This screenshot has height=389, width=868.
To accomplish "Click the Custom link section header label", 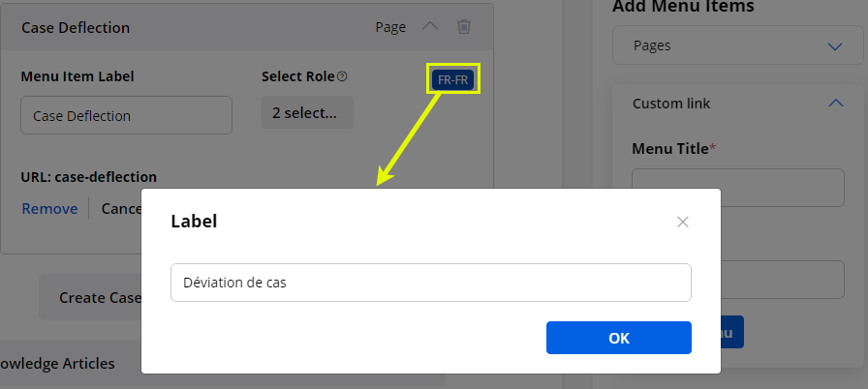I will [671, 103].
